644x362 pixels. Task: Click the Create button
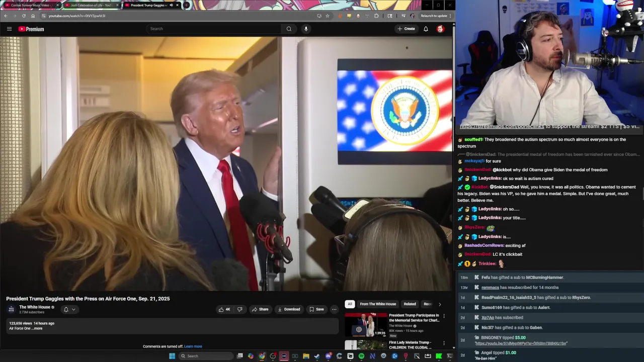(x=406, y=29)
